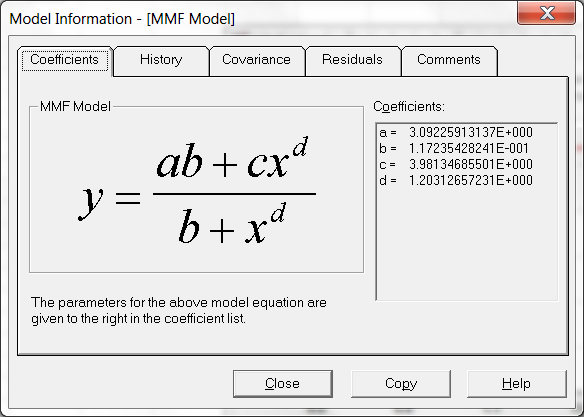Click the numerator of the equation

[232, 158]
